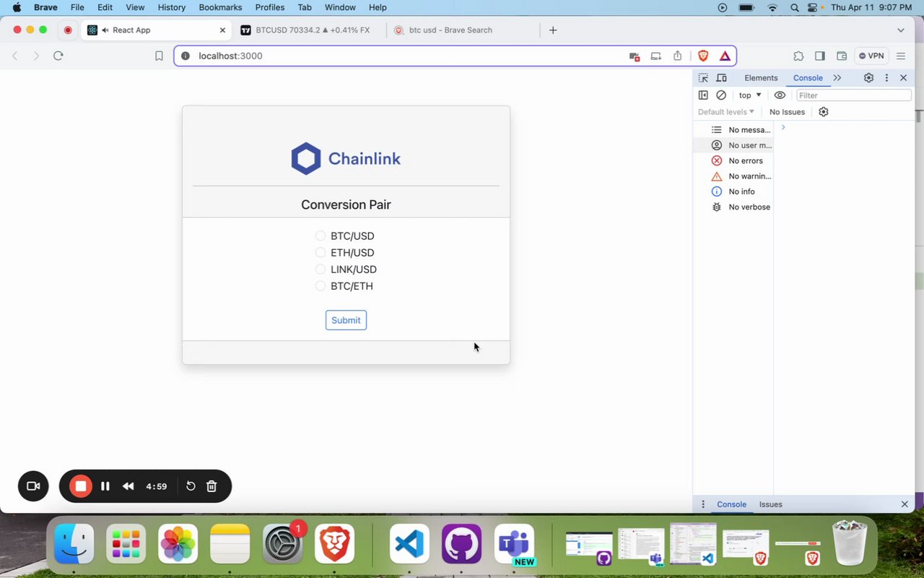Go back using the back arrow

pyautogui.click(x=15, y=56)
